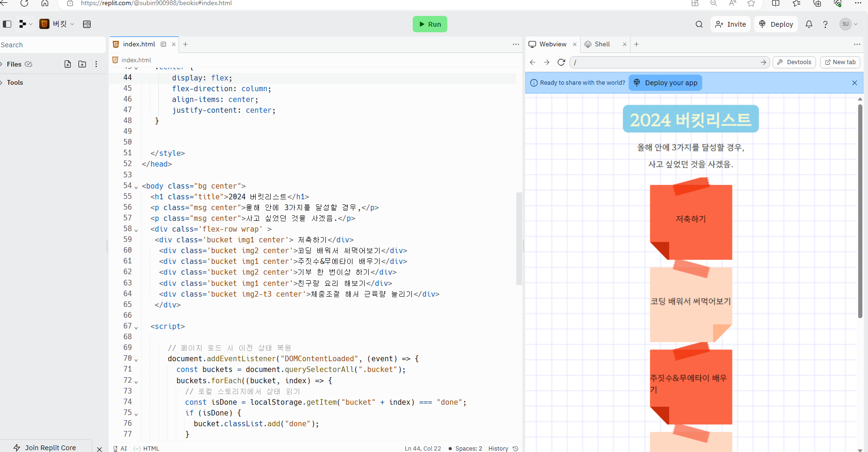Click the Deploy your app banner button

[665, 83]
